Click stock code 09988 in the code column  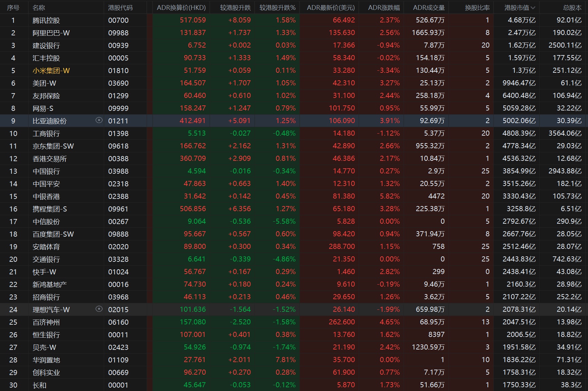pyautogui.click(x=118, y=33)
